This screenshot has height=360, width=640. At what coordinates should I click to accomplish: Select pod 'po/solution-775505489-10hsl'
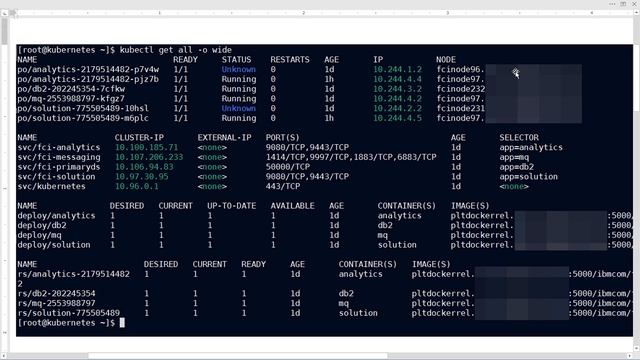pyautogui.click(x=83, y=109)
